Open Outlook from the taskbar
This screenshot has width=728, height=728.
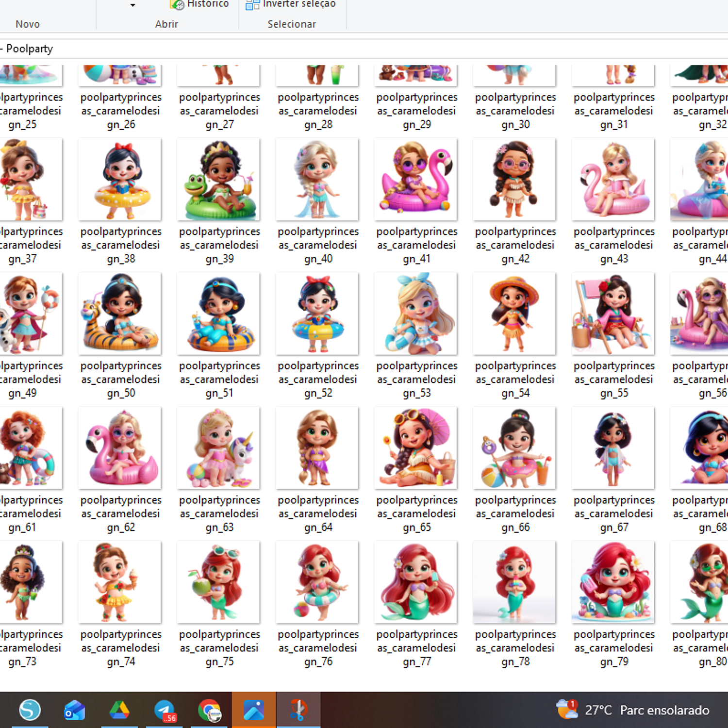[x=74, y=710]
